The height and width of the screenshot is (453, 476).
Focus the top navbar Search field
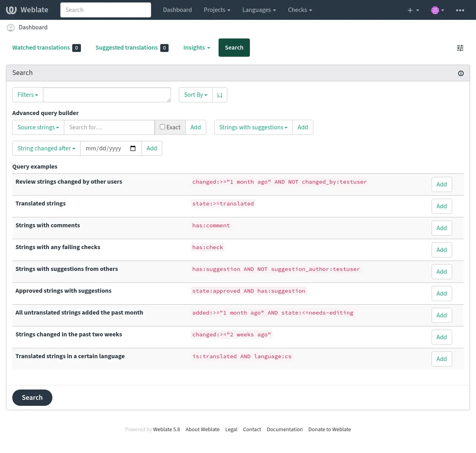(x=106, y=10)
